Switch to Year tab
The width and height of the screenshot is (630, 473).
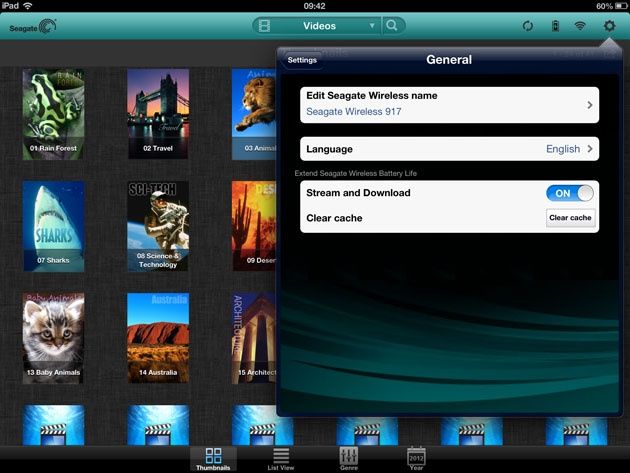[x=416, y=459]
